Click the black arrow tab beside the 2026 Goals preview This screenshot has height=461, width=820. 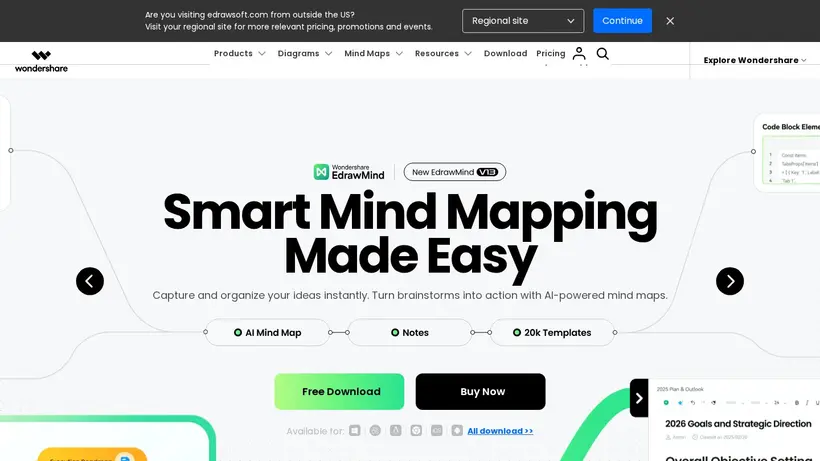[x=639, y=398]
